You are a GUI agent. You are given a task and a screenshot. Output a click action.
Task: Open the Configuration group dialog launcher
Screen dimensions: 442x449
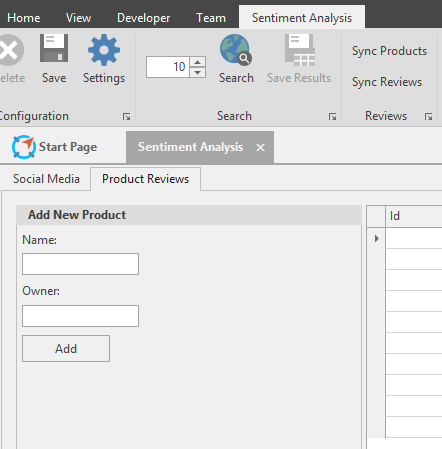pos(126,116)
